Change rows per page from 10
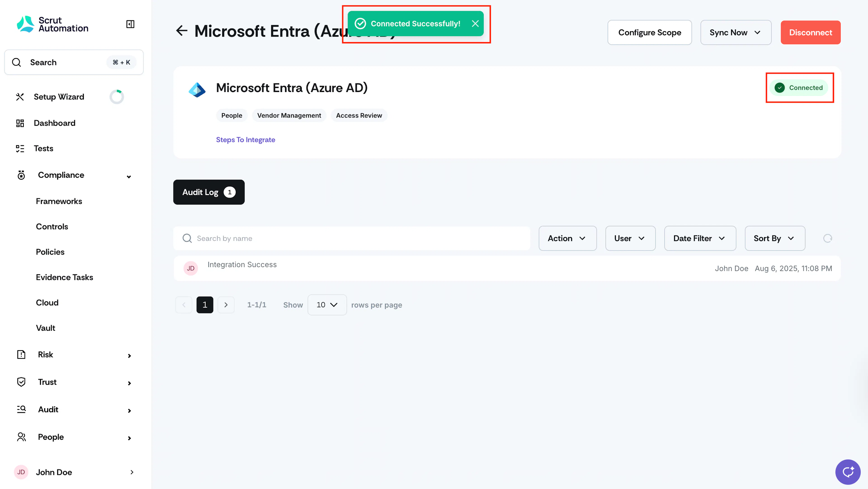 327,305
